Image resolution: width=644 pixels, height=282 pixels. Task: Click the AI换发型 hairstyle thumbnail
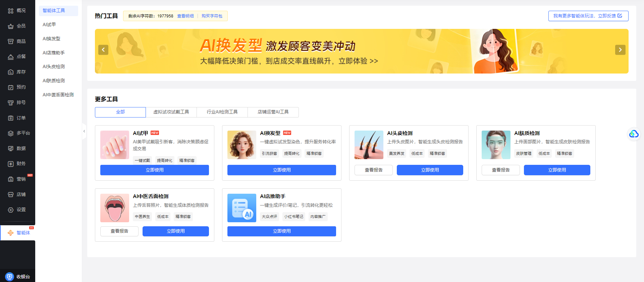pyautogui.click(x=242, y=145)
